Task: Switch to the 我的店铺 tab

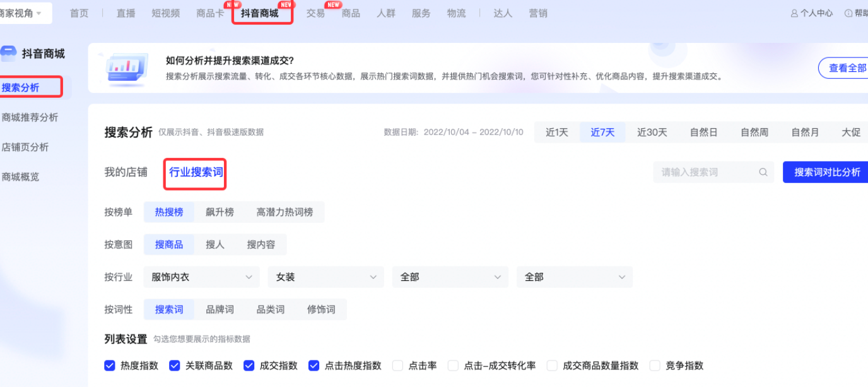Action: coord(126,172)
